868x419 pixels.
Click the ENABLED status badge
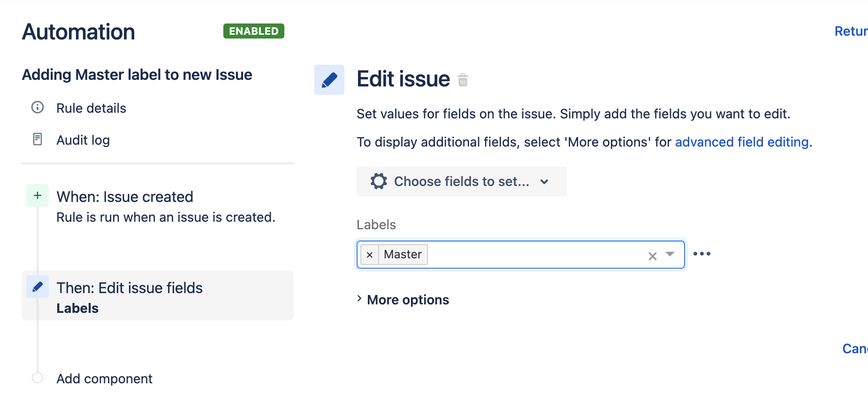click(254, 31)
